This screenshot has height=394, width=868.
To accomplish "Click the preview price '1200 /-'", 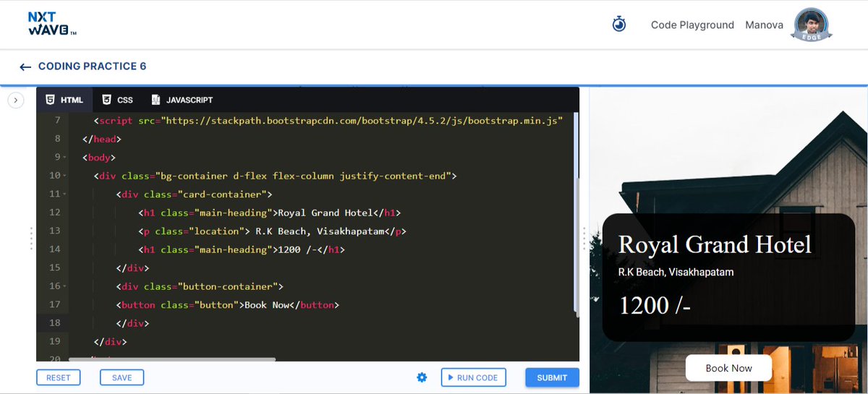I will (x=655, y=306).
